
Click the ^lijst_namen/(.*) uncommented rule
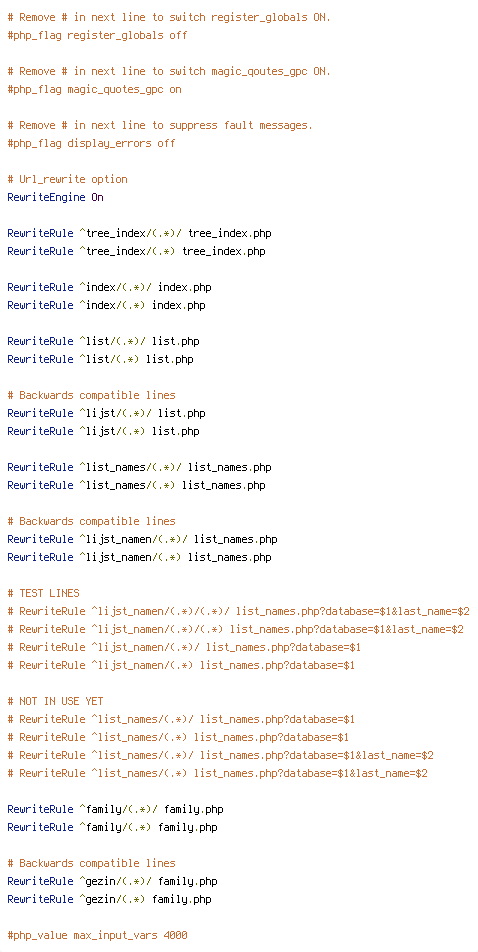pyautogui.click(x=139, y=557)
